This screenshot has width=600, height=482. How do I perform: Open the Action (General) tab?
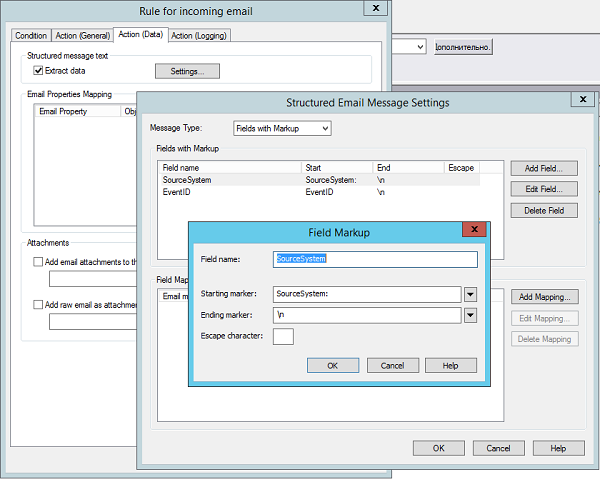pyautogui.click(x=83, y=36)
